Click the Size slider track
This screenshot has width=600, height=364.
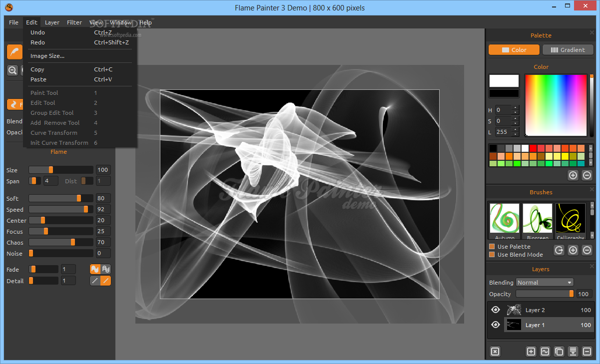tap(61, 170)
